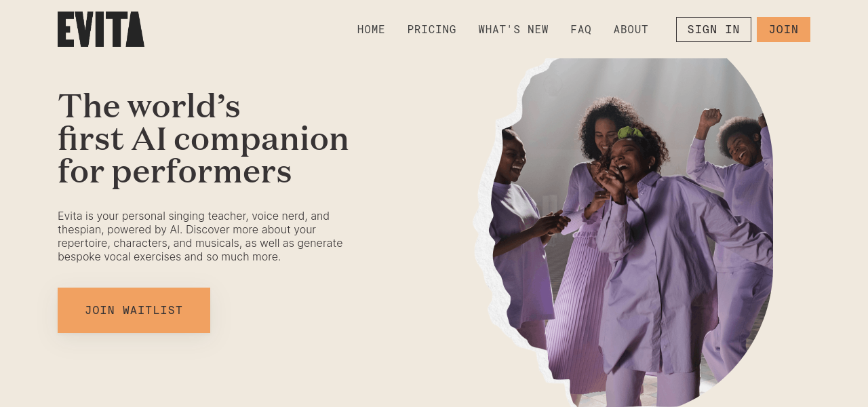The width and height of the screenshot is (868, 407).
Task: Select What's New in navigation
Action: tap(513, 30)
